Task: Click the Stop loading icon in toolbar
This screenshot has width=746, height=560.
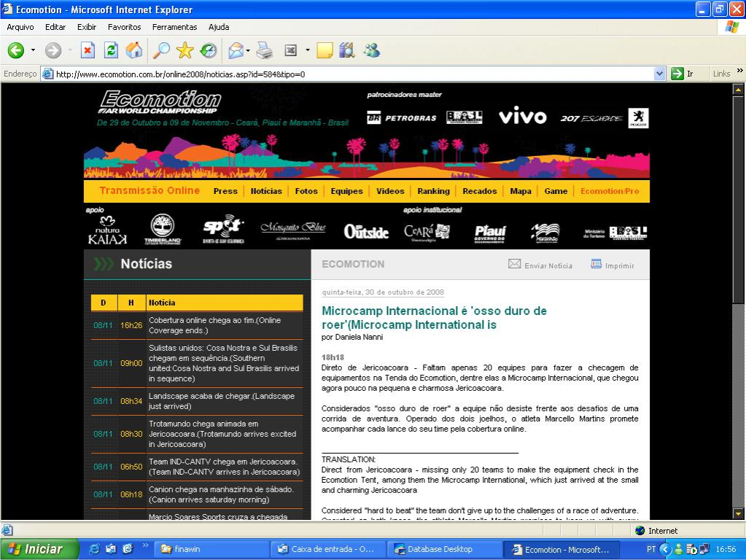Action: [88, 50]
